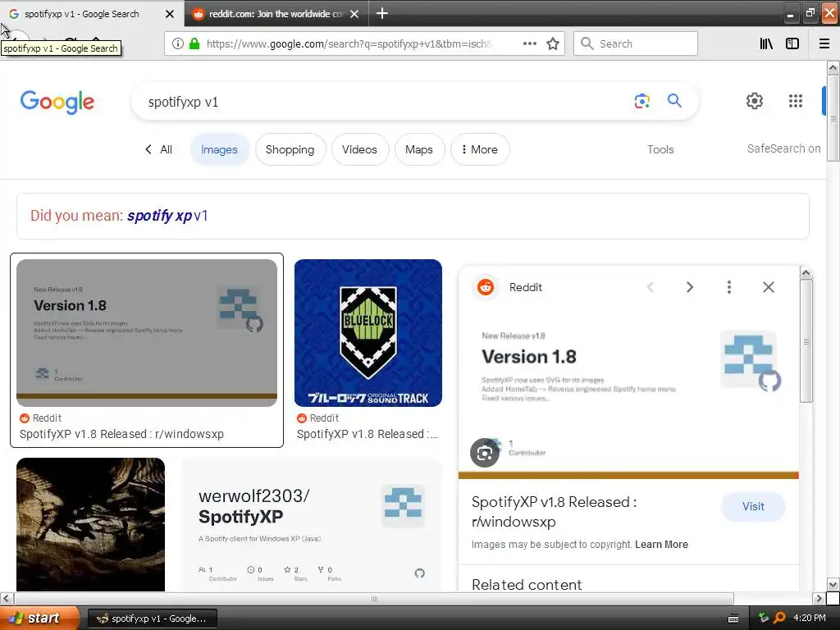The image size is (840, 630).
Task: Open new browser tab with plus button
Action: tap(382, 13)
